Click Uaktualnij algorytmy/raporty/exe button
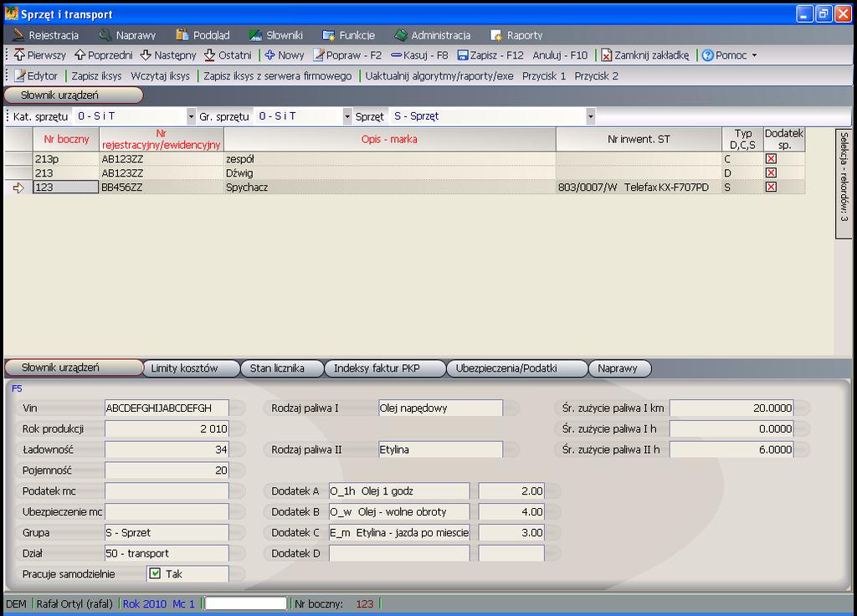 click(439, 76)
